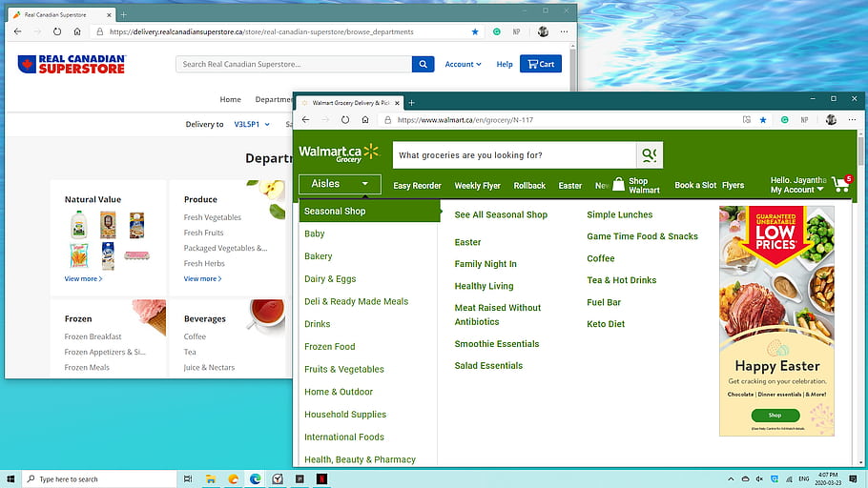Open the Weekly Flyer link
868x488 pixels.
pyautogui.click(x=477, y=186)
